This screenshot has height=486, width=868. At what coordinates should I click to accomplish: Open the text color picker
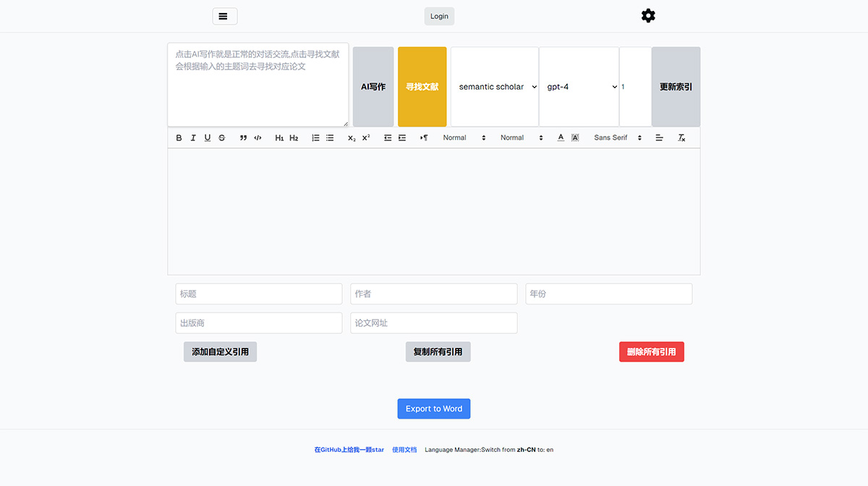561,137
